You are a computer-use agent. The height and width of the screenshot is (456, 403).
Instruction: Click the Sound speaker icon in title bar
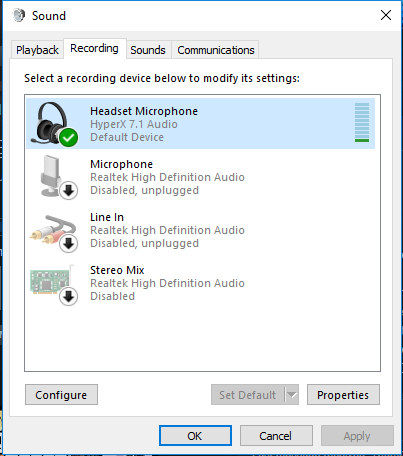(19, 15)
